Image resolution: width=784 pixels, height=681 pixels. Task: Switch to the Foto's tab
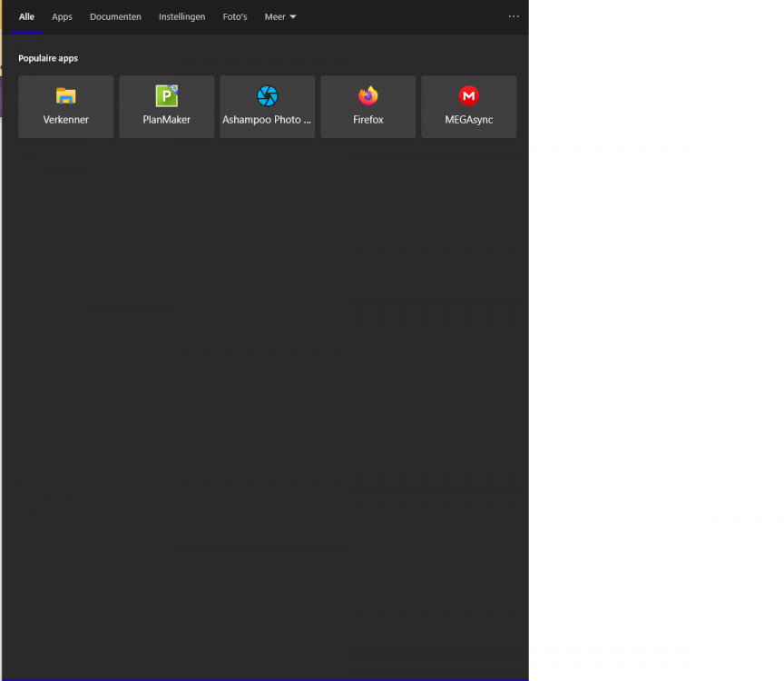pyautogui.click(x=235, y=16)
